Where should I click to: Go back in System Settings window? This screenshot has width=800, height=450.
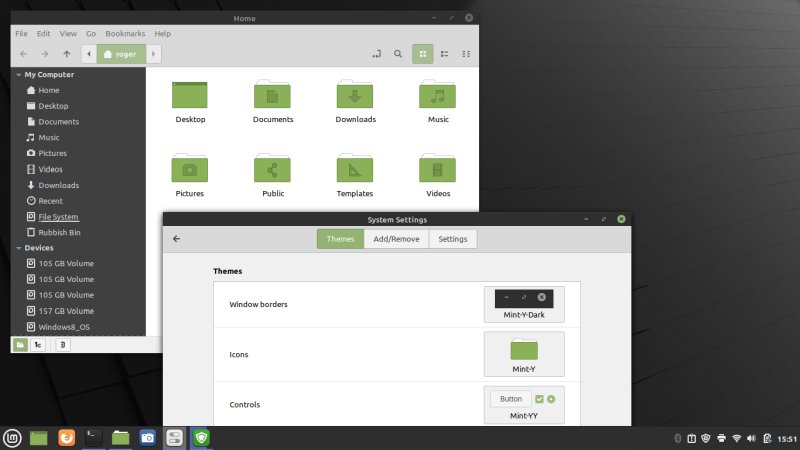coord(177,239)
